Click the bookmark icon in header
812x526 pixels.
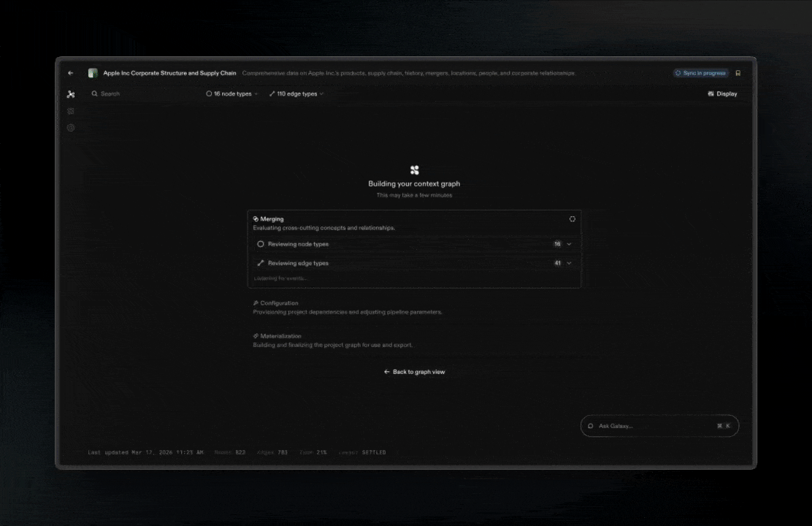click(x=738, y=73)
